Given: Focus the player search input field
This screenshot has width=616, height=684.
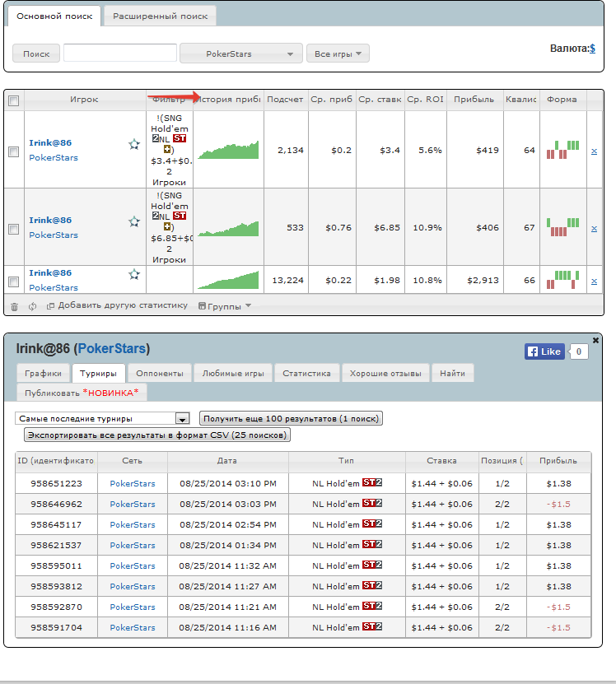Looking at the screenshot, I should pos(120,54).
